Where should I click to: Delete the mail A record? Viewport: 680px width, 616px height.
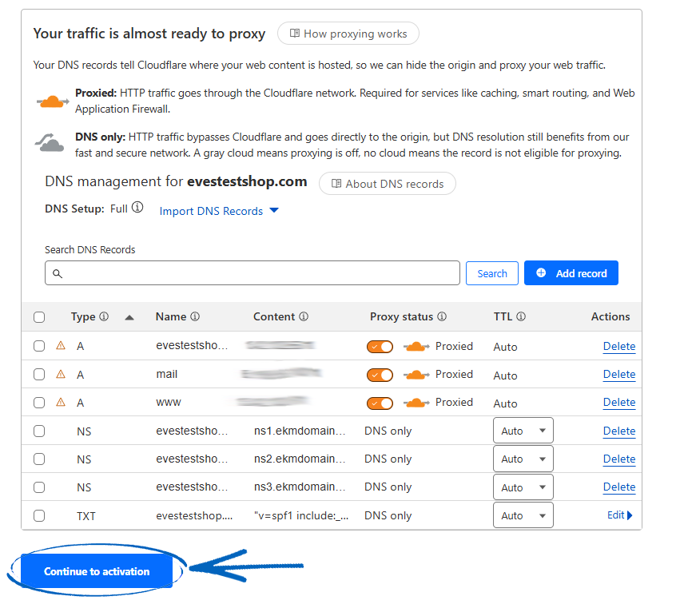coord(618,375)
